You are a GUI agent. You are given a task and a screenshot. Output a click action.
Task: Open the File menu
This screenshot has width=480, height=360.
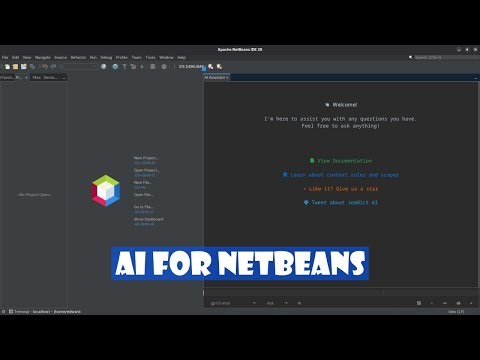click(5, 57)
